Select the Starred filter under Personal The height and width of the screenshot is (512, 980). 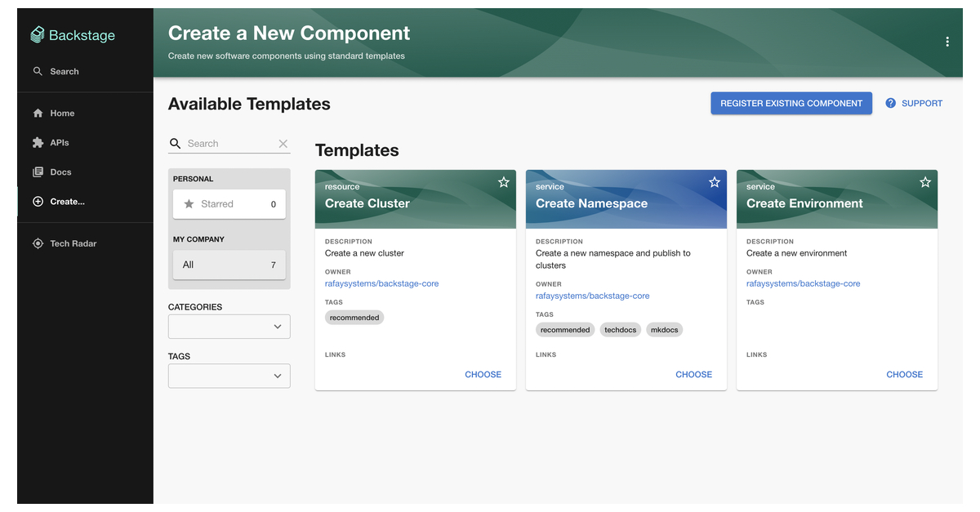(x=229, y=203)
